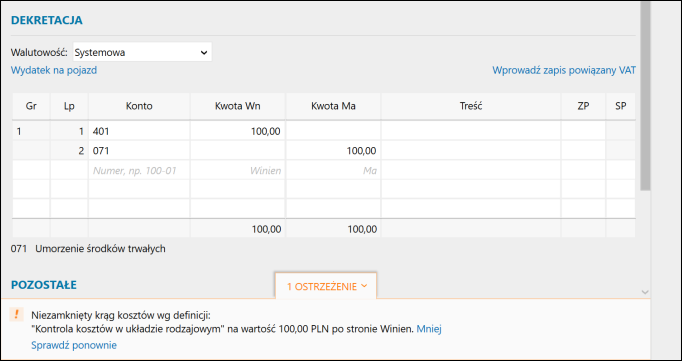Click the DEKRETACJA section heading
The width and height of the screenshot is (682, 361).
[47, 20]
